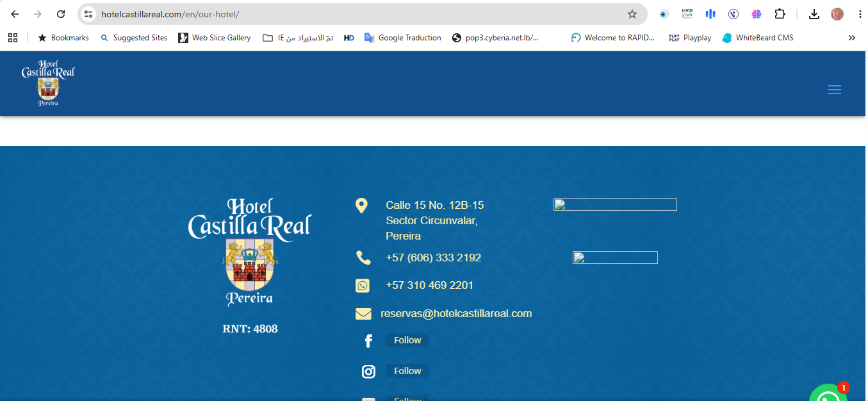Click the Hotel Castilla Real header logo
This screenshot has width=868, height=401.
tap(48, 83)
